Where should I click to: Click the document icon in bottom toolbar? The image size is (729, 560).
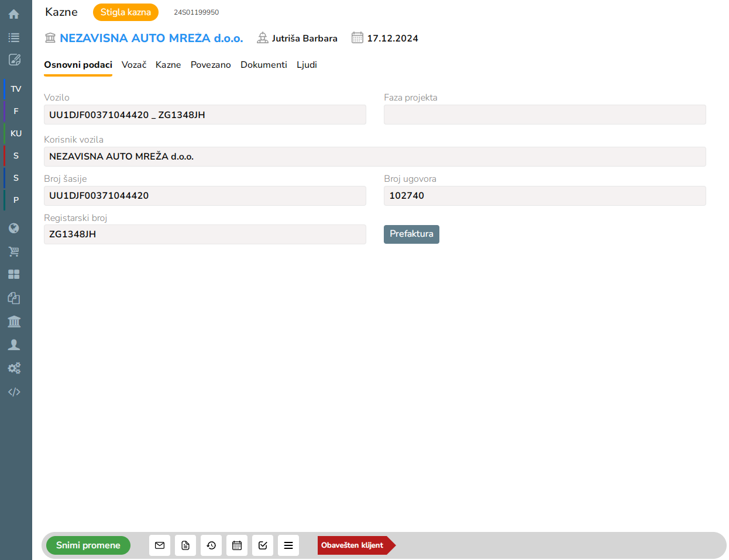click(x=185, y=545)
